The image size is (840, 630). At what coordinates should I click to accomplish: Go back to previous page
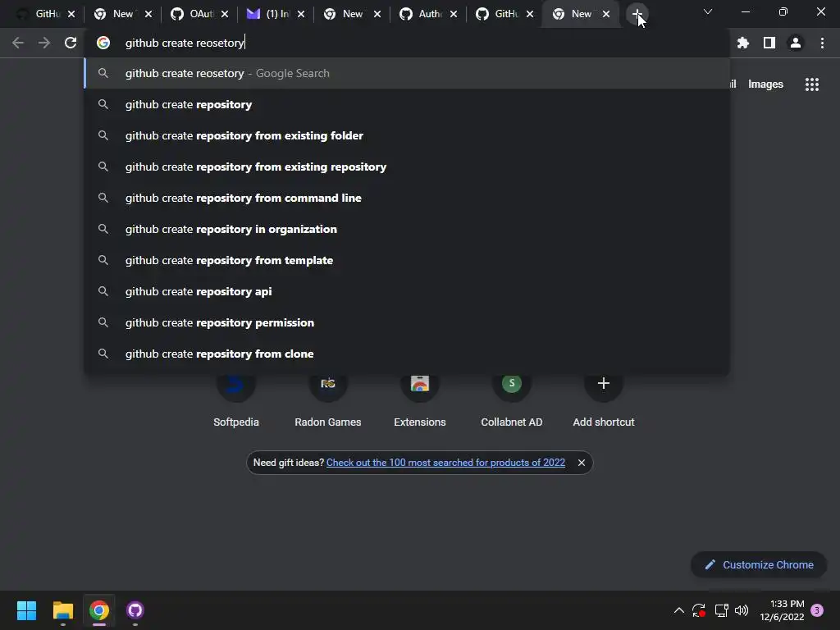pyautogui.click(x=18, y=43)
